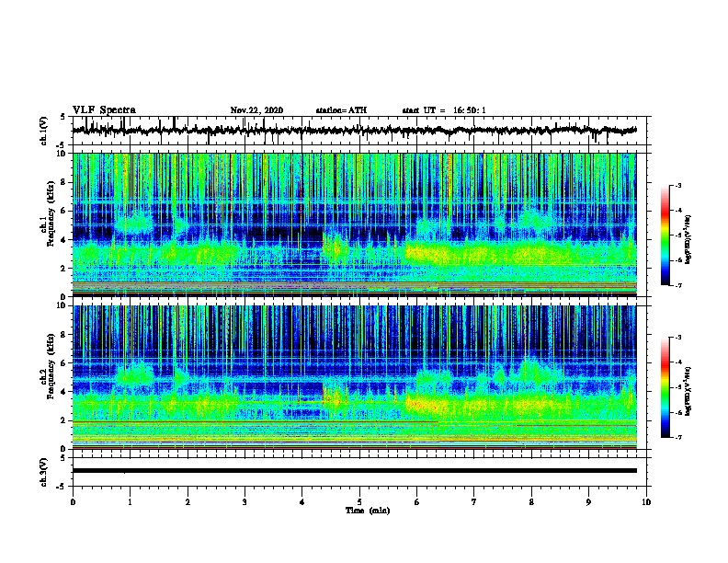Click the time axis tick label "9"

pos(588,502)
